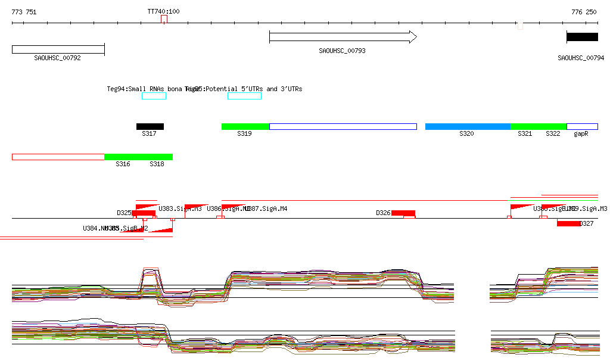
Task: Select the red D326 block
Action: click(403, 213)
